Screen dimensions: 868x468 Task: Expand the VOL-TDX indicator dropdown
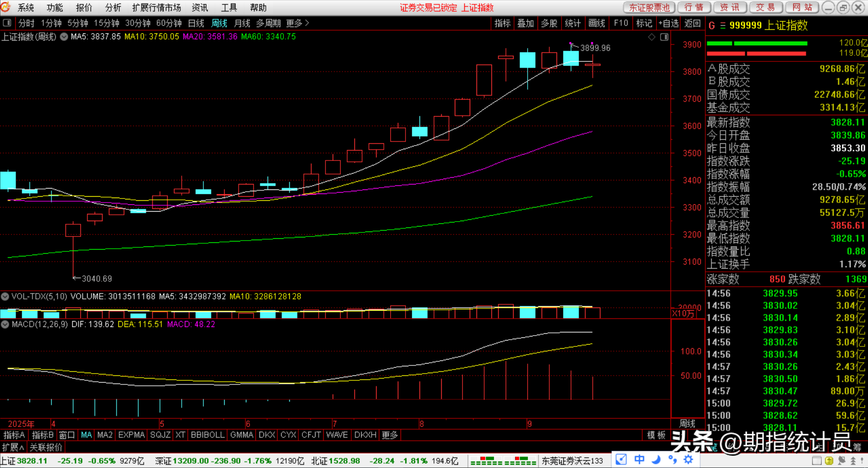point(5,297)
